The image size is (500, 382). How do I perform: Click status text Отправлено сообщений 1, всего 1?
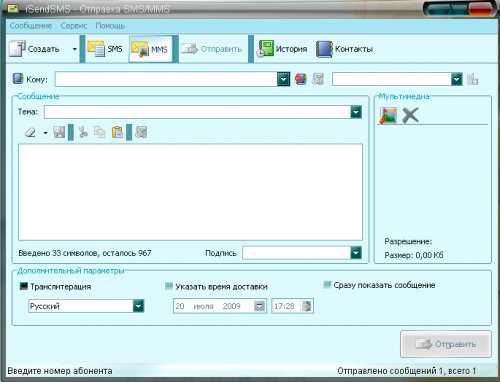tap(406, 371)
